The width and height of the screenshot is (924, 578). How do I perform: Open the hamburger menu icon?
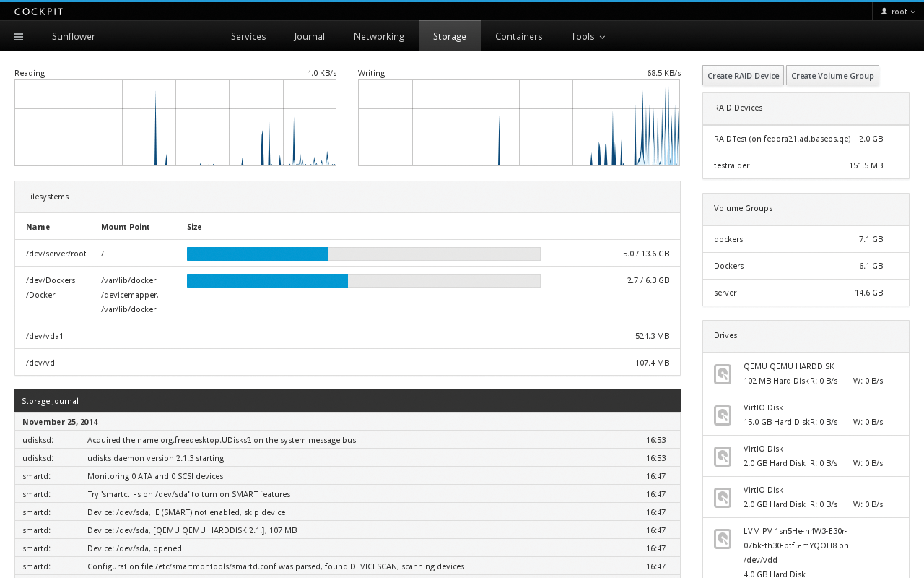point(19,37)
